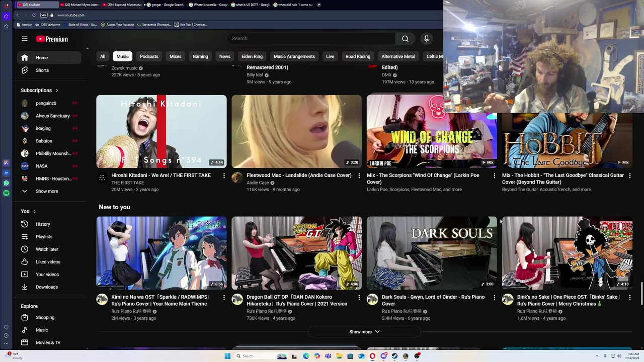Play the Fleetwood Mac Landslide thumbnail

(x=296, y=131)
